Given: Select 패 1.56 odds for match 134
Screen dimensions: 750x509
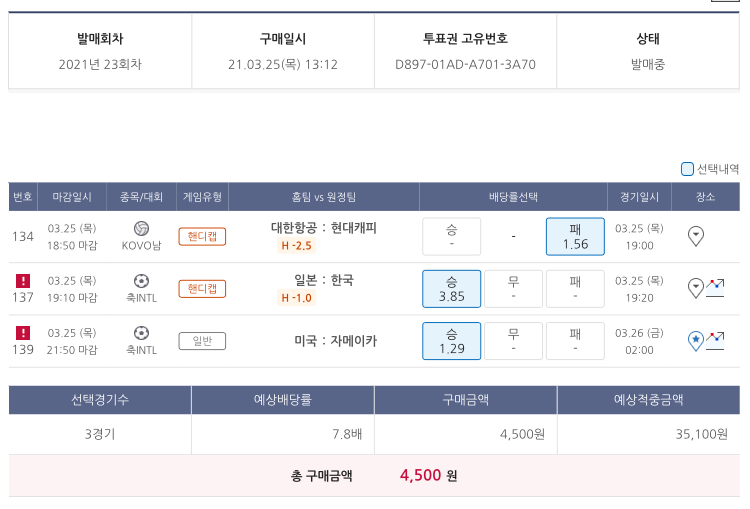Looking at the screenshot, I should pyautogui.click(x=575, y=237).
